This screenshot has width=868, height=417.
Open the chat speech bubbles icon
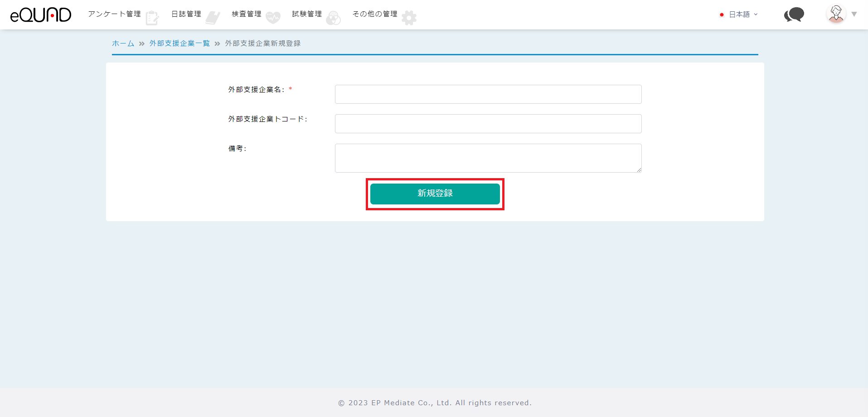point(794,15)
